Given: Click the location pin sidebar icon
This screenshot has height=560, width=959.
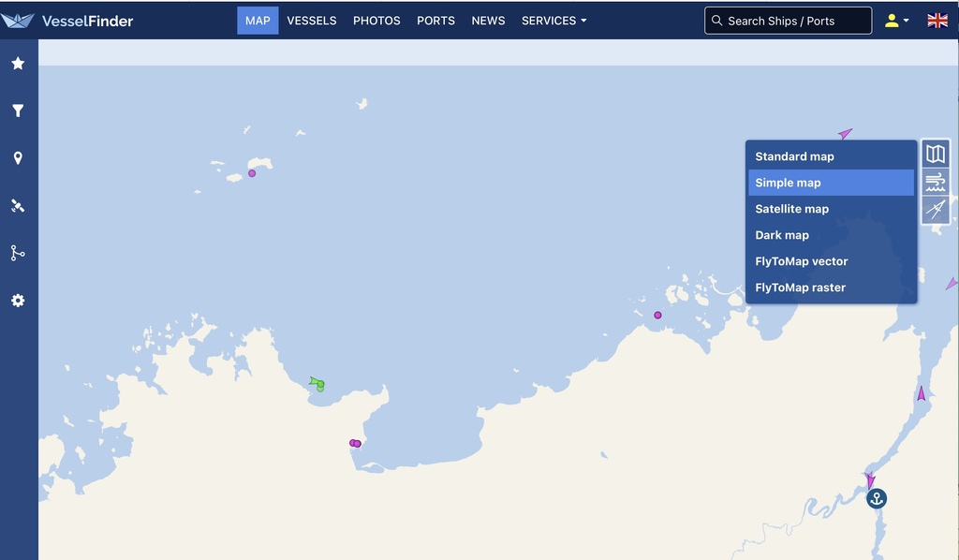Looking at the screenshot, I should click(18, 158).
